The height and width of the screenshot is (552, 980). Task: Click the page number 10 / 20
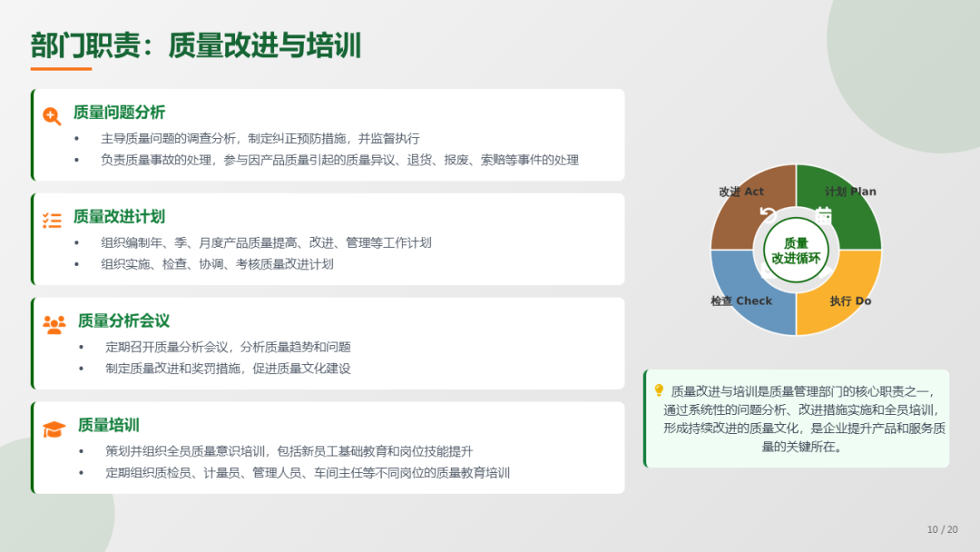[x=942, y=529]
